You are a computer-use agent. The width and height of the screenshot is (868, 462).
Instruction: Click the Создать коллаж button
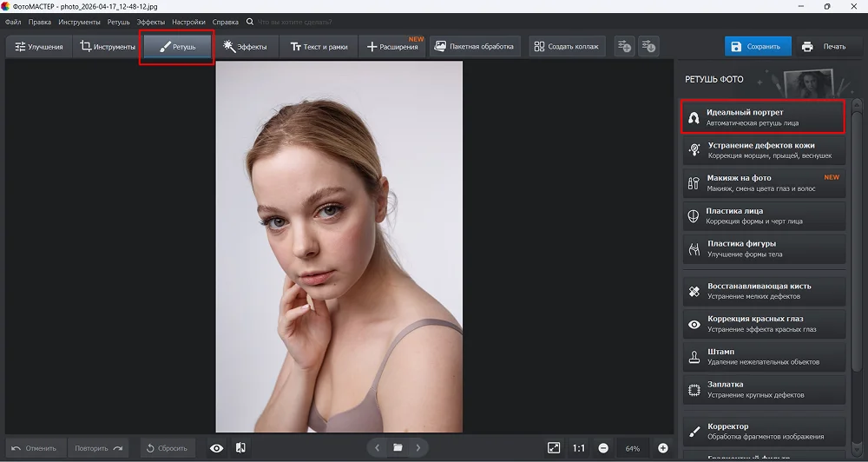[x=567, y=47]
